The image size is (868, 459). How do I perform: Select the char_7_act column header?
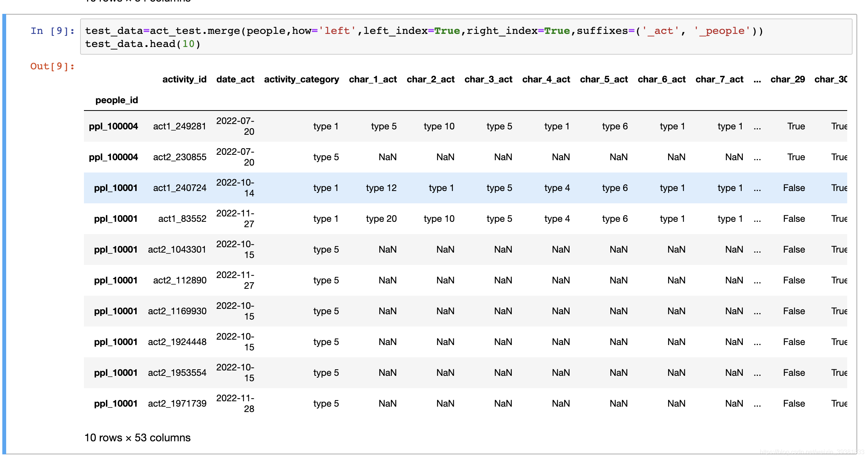coord(719,79)
